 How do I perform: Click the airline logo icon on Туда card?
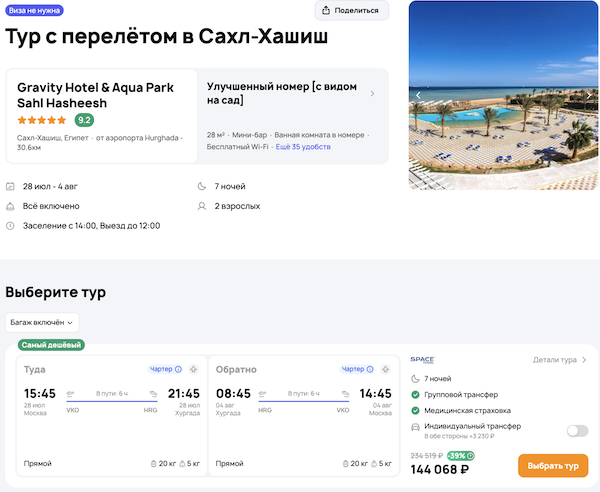(193, 369)
